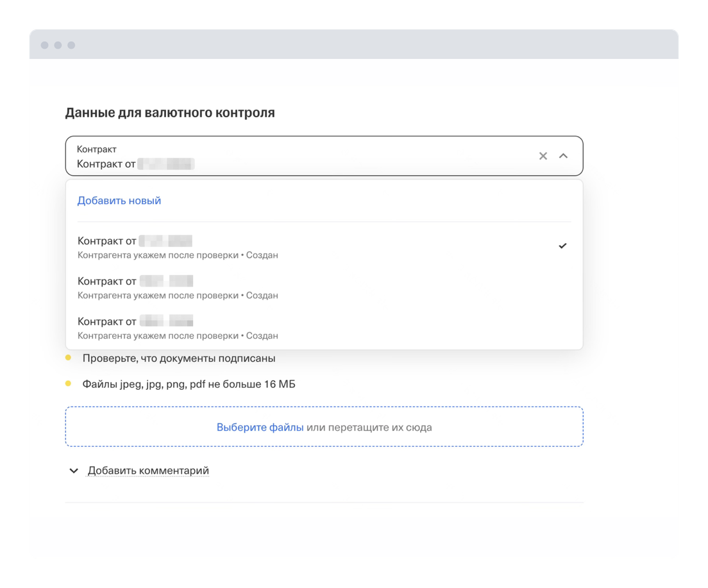This screenshot has width=708, height=588.
Task: Clear the selected contract with the X icon
Action: pyautogui.click(x=543, y=156)
